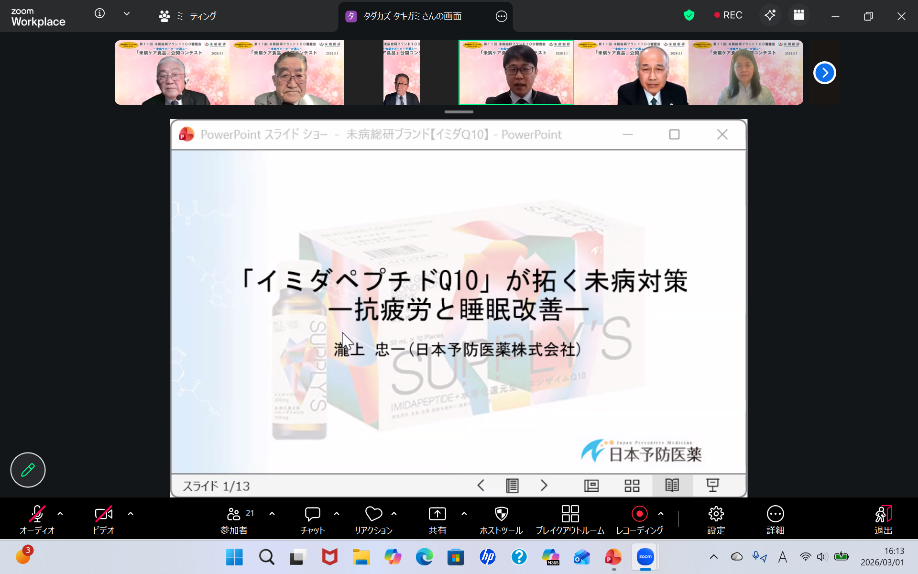
Task: Open screen share options menu (three dots)
Action: pos(501,16)
